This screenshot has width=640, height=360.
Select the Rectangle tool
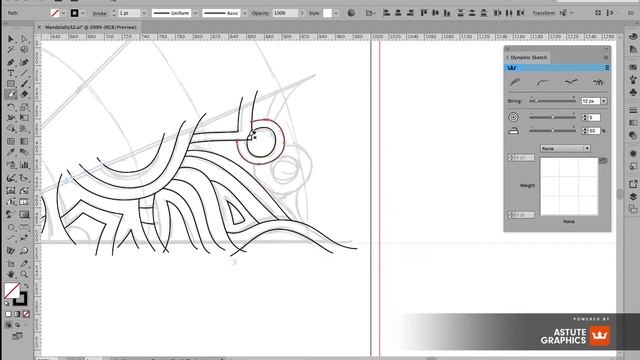11,84
